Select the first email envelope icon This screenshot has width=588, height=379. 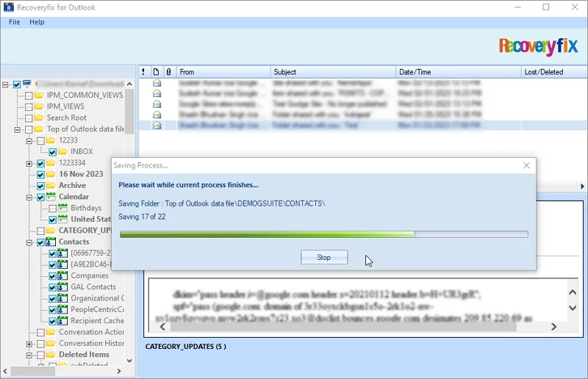click(x=157, y=83)
